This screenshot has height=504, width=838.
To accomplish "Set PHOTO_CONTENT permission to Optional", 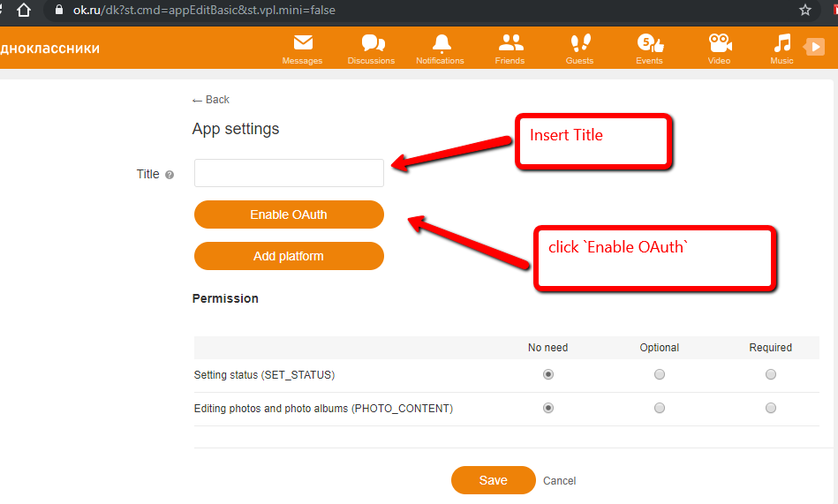I will pyautogui.click(x=660, y=408).
